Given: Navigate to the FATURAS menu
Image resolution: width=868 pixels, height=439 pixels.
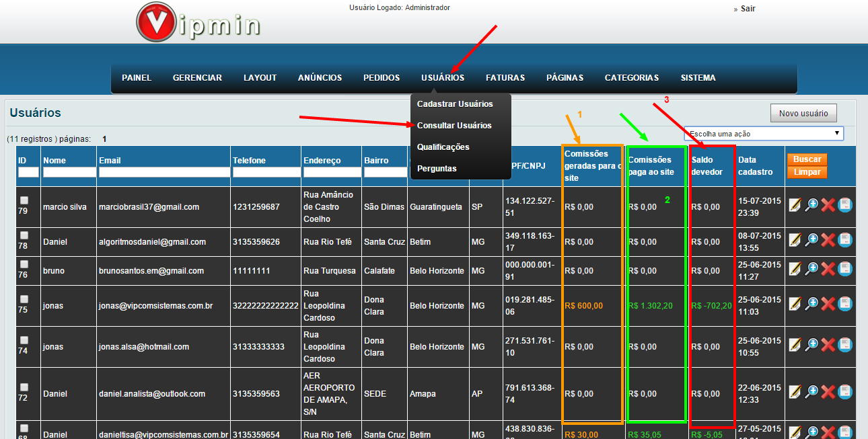Looking at the screenshot, I should 505,78.
